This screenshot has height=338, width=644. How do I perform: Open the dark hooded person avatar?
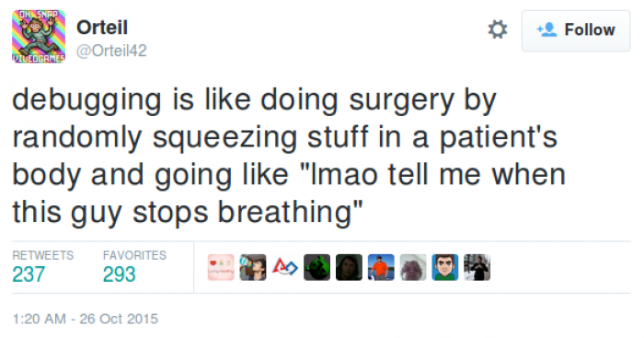[349, 267]
